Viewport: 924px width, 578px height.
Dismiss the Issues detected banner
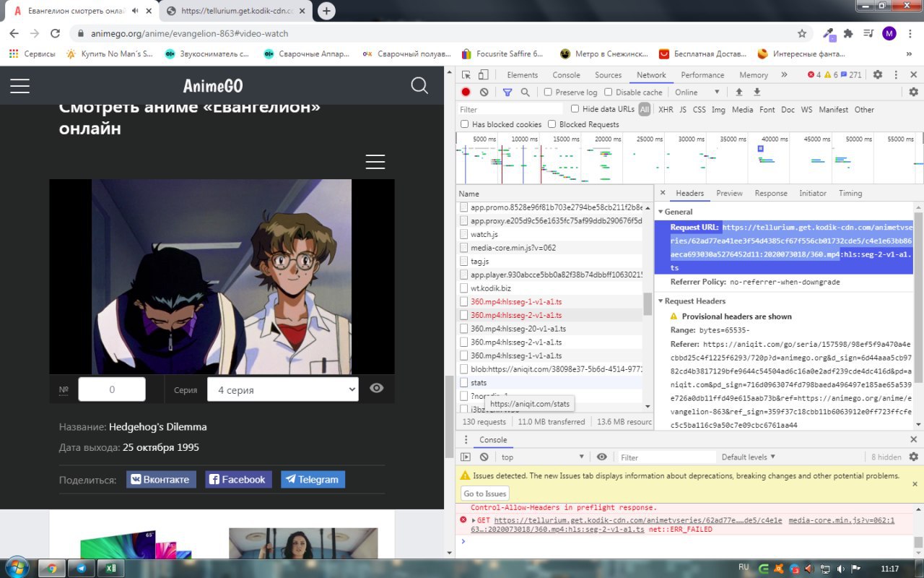(914, 483)
